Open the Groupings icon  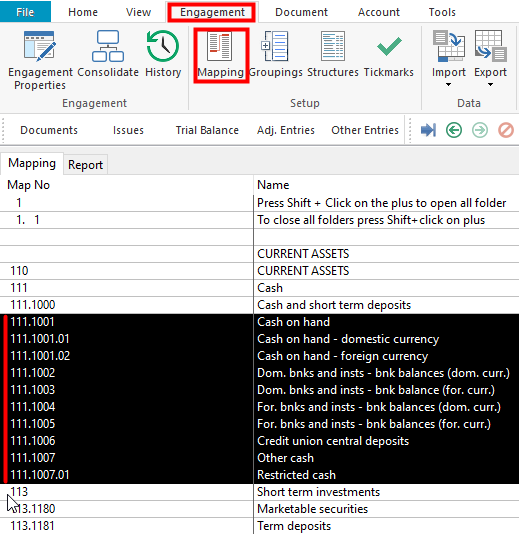275,46
